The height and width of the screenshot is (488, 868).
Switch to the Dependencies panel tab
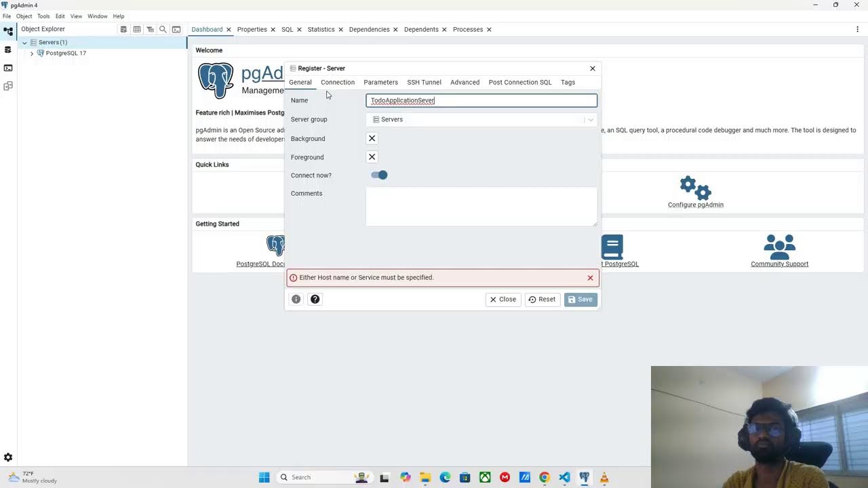[x=369, y=29]
